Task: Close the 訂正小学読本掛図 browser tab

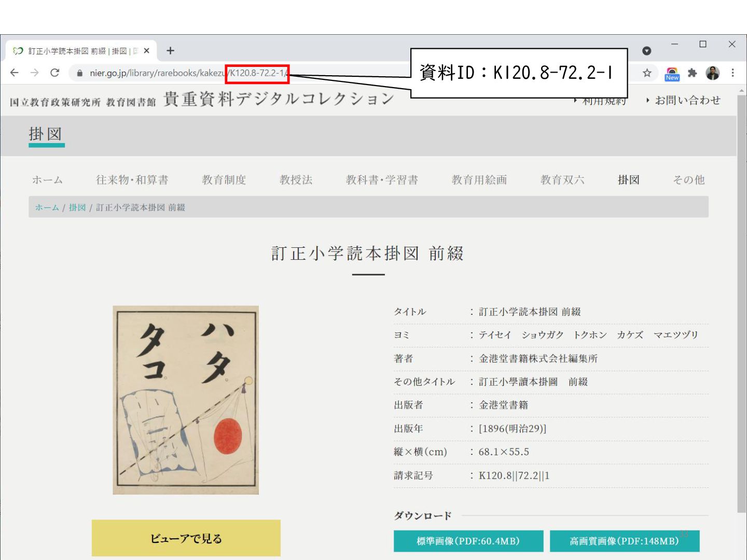Action: (x=147, y=51)
